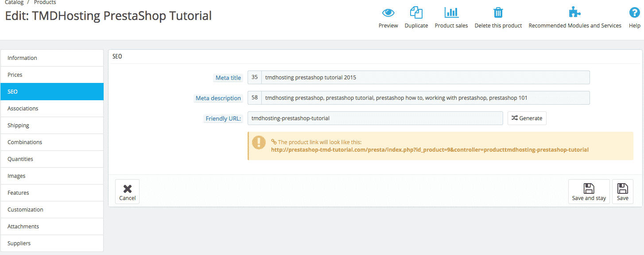Image resolution: width=644 pixels, height=255 pixels.
Task: Open the Suppliers tab
Action: click(52, 243)
